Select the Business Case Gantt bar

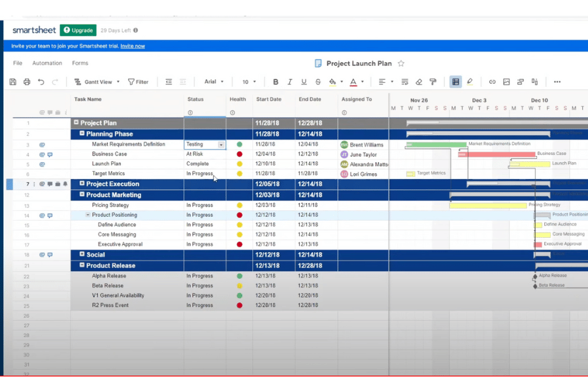tap(497, 154)
